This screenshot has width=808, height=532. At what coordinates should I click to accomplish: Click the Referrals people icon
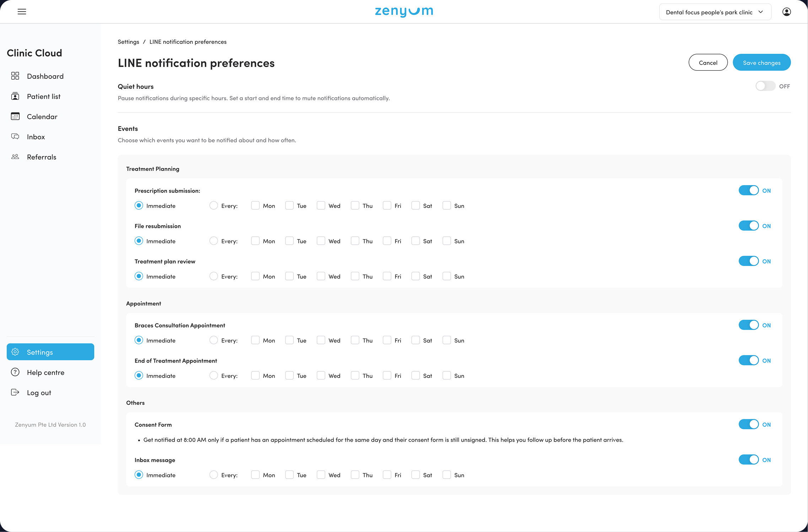pyautogui.click(x=15, y=157)
